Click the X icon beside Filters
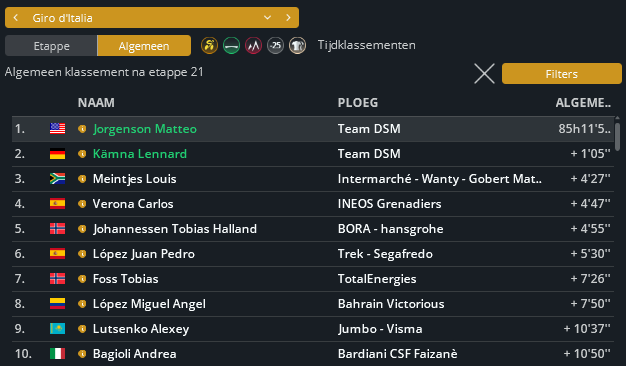 coord(484,74)
